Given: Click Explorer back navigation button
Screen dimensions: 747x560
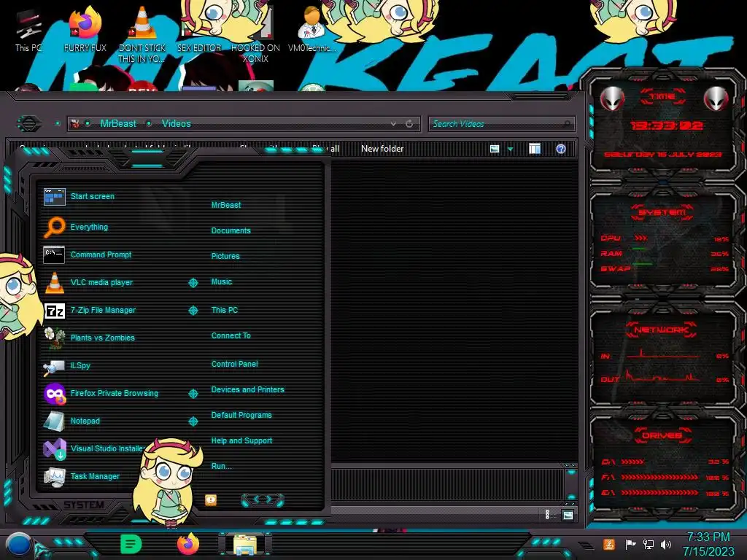Looking at the screenshot, I should [x=29, y=124].
